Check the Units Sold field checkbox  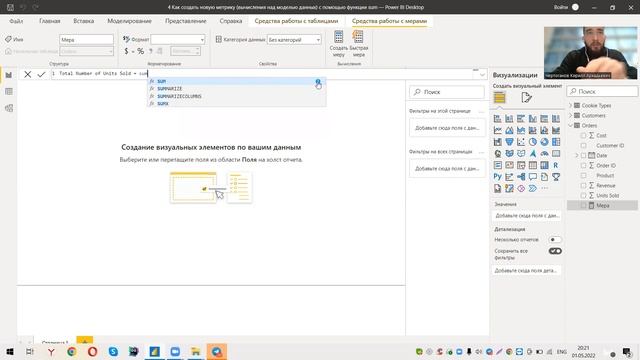click(x=583, y=196)
